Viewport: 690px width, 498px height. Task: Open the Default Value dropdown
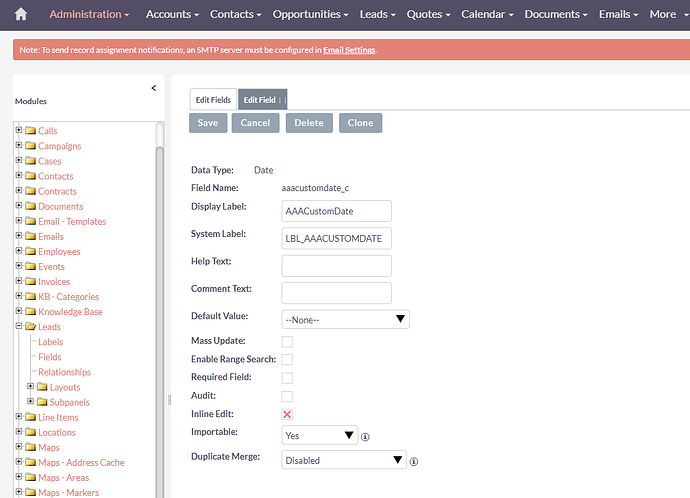[x=345, y=319]
